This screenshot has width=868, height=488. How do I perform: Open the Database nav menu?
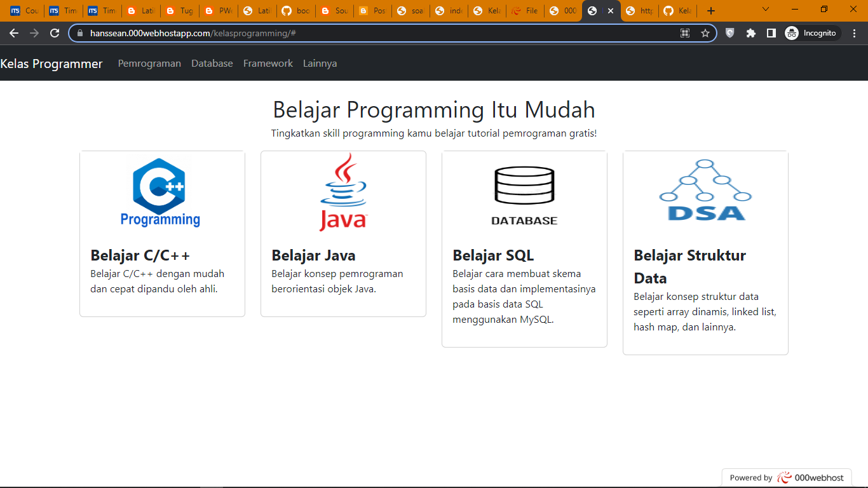coord(212,64)
